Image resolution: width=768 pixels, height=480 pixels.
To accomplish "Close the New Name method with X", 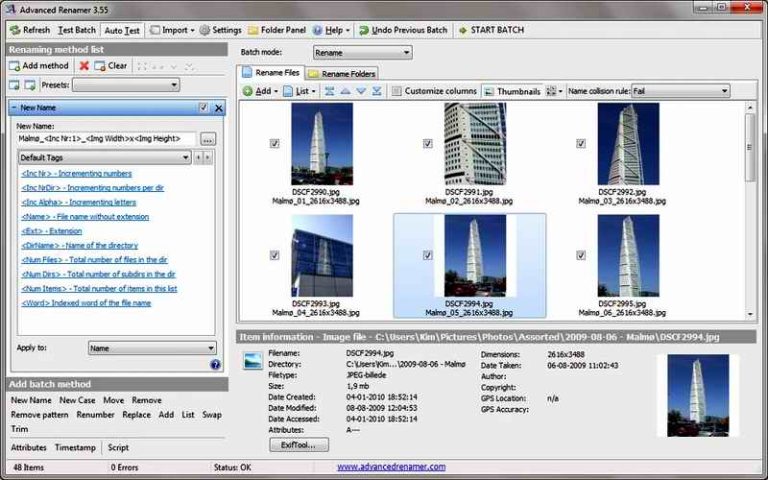I will [219, 107].
